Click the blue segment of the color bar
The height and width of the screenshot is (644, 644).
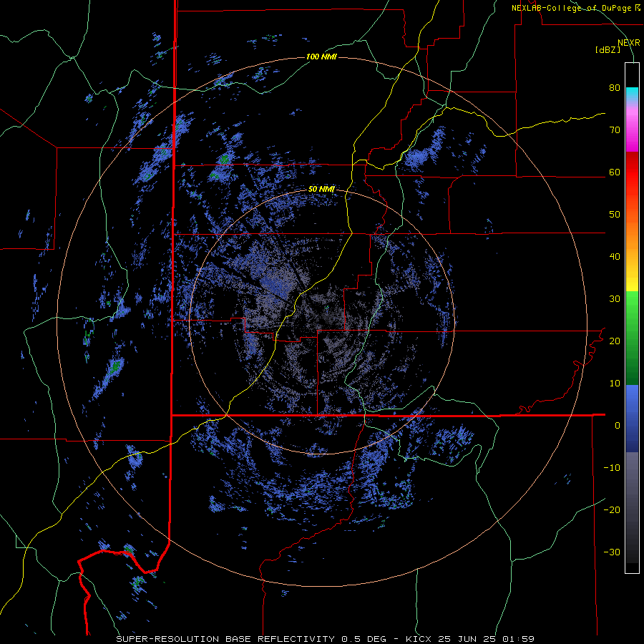[x=632, y=419]
